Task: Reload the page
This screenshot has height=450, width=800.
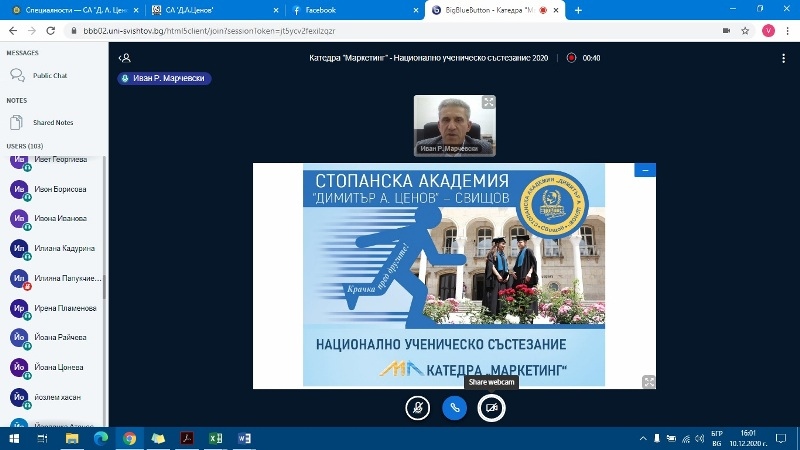Action: pyautogui.click(x=51, y=31)
